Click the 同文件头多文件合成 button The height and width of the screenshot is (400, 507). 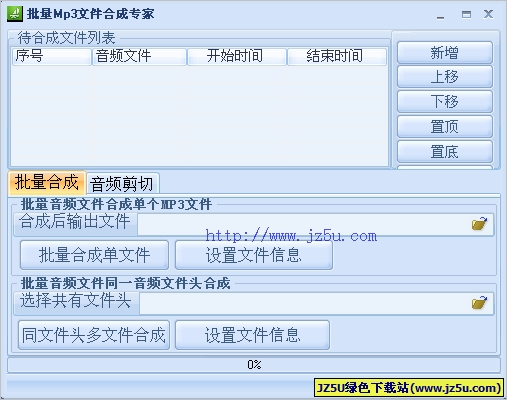[94, 335]
